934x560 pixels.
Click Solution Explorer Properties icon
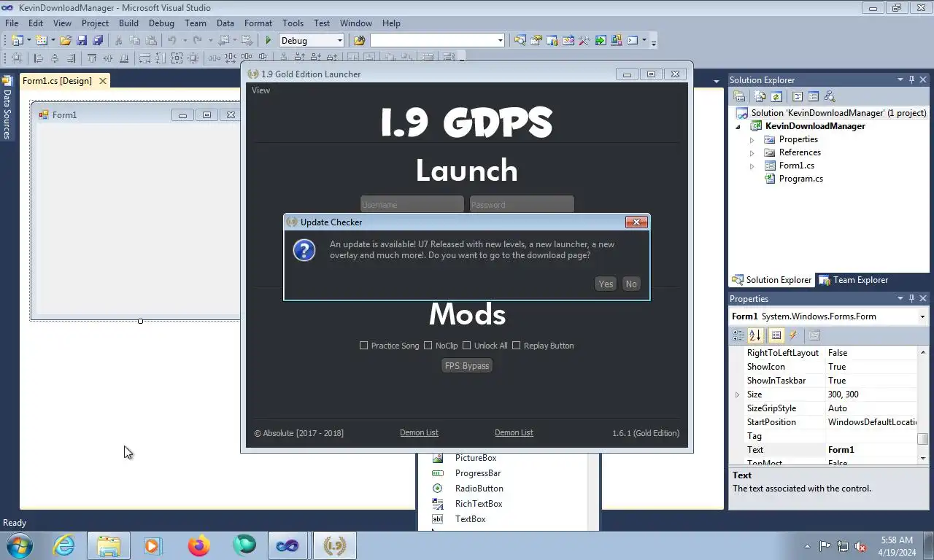point(739,96)
